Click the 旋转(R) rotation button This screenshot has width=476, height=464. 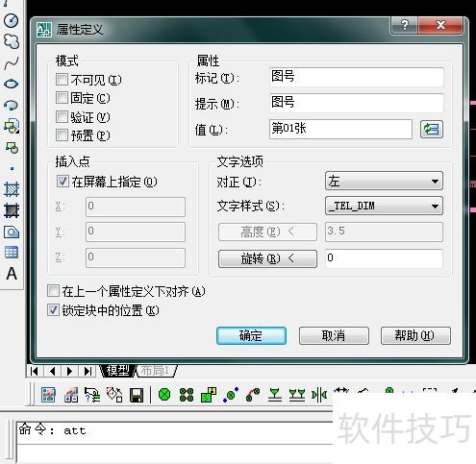[x=267, y=258]
